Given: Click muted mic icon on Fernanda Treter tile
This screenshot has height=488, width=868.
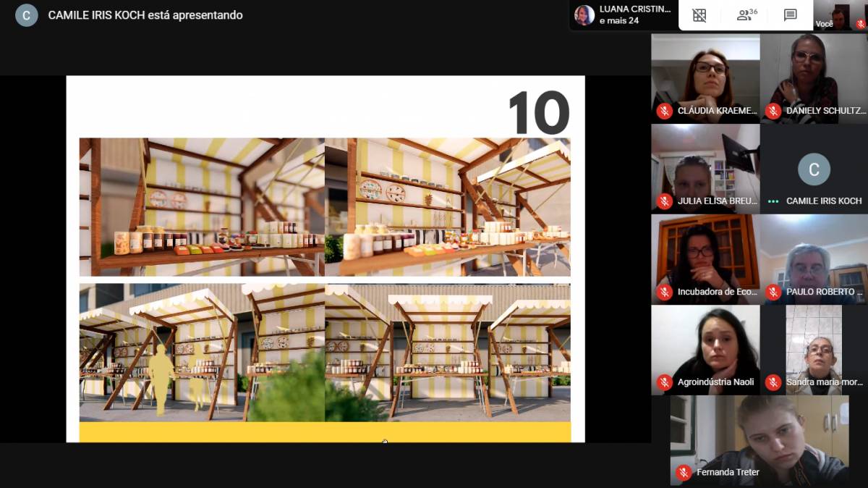Looking at the screenshot, I should tap(683, 472).
